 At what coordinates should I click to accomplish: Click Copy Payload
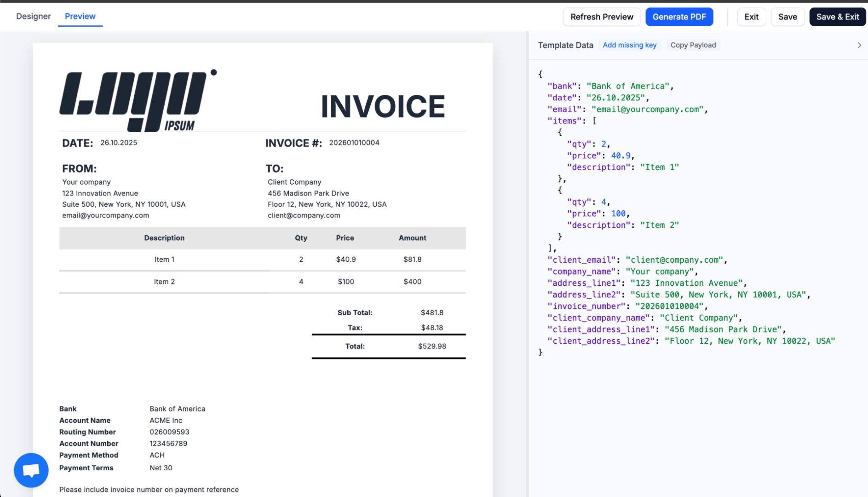[x=693, y=45]
